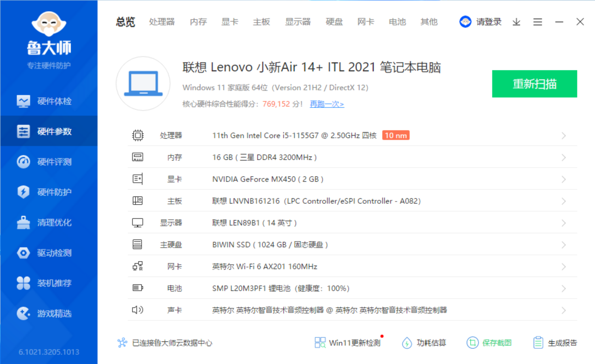Viewport: 595px width, 364px height.
Task: Click the 网卡 network row icon
Action: 138,266
